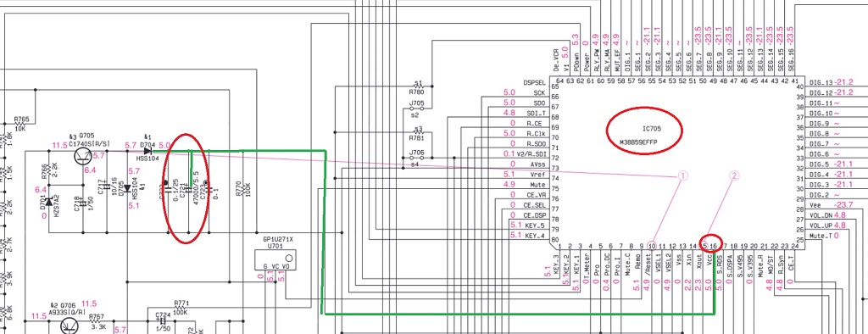Click the circled number 1 callout
This screenshot has width=868, height=334.
tap(682, 176)
